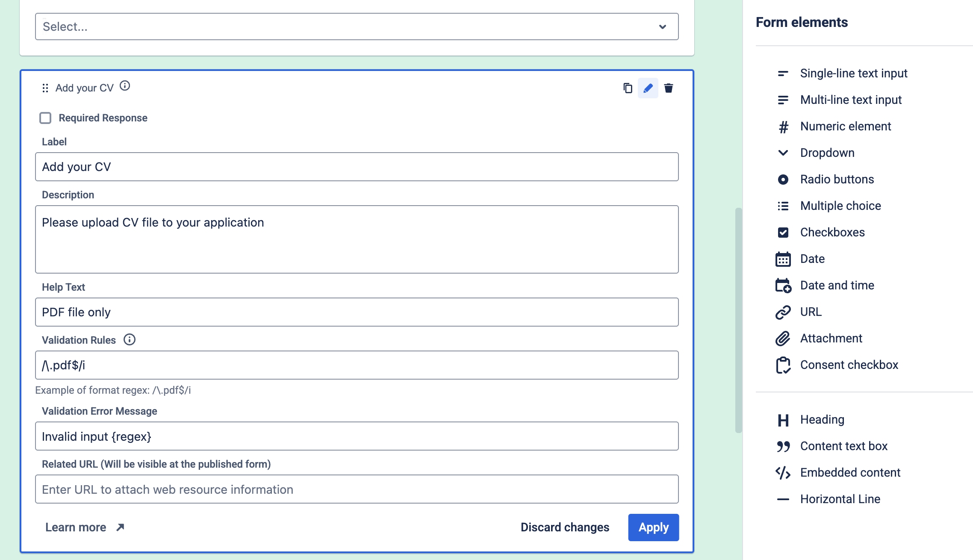Viewport: 973px width, 560px height.
Task: Add an Embedded content element
Action: click(850, 472)
